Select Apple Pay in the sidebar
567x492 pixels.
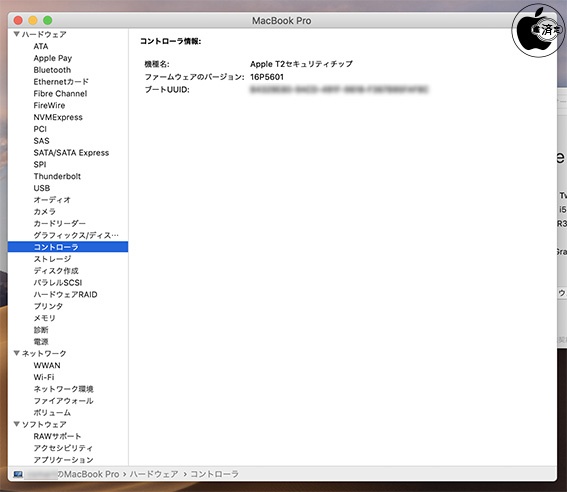53,58
